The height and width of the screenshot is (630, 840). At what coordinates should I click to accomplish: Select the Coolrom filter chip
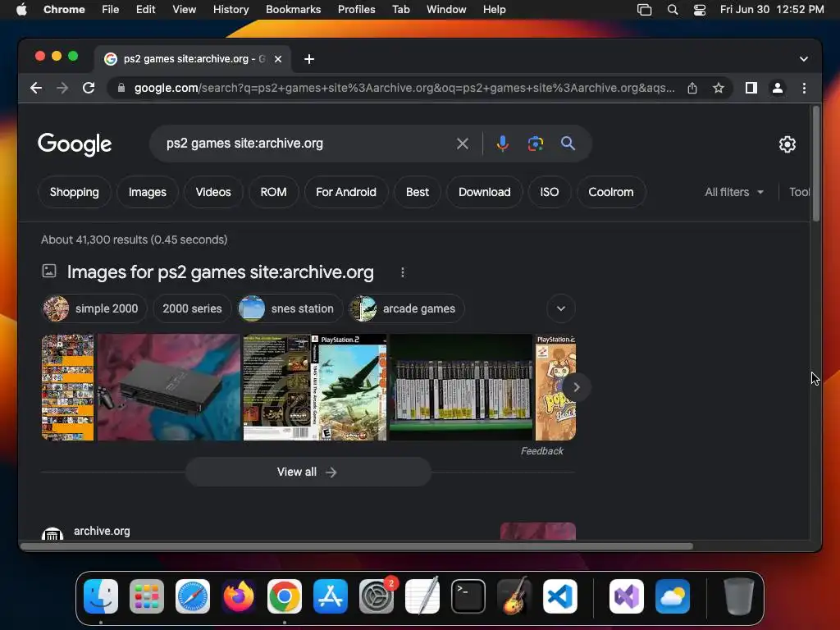tap(610, 192)
